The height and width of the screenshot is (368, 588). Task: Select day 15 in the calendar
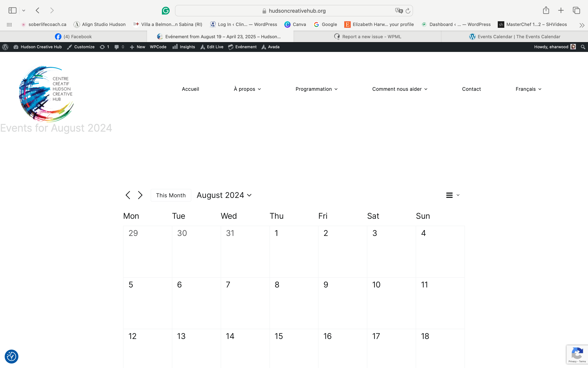point(279,336)
